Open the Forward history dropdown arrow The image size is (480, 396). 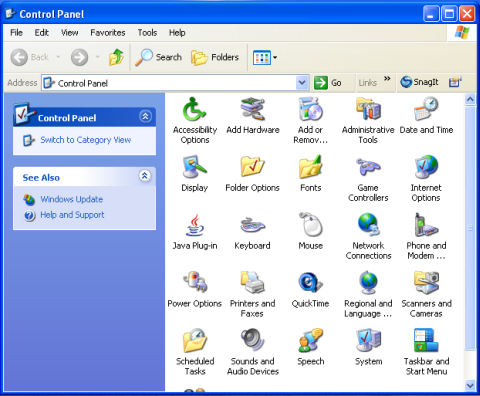coord(97,57)
